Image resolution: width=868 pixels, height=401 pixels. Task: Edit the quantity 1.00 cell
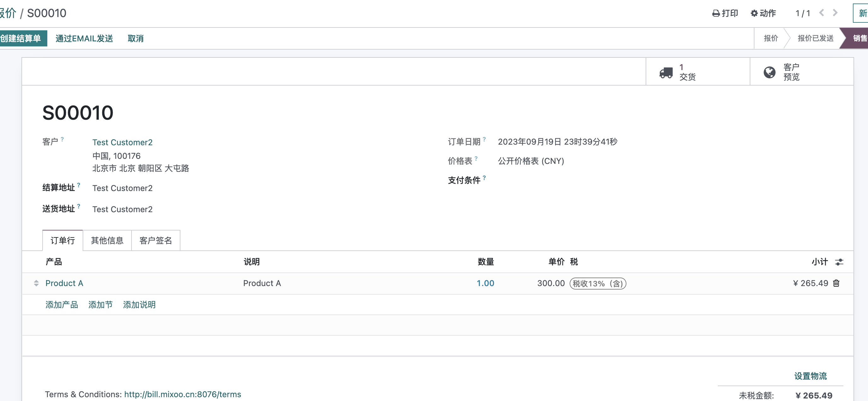485,283
